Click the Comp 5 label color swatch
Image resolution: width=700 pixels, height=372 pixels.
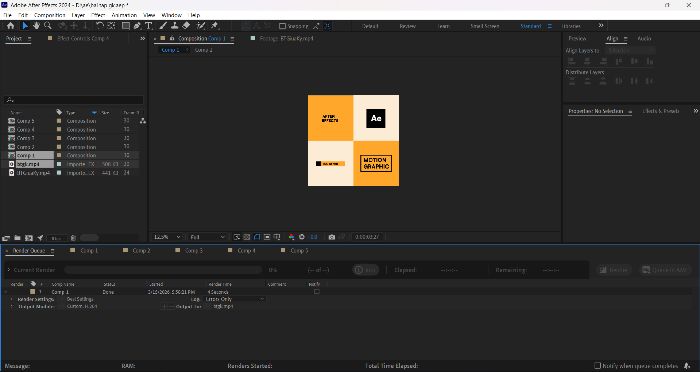click(59, 121)
